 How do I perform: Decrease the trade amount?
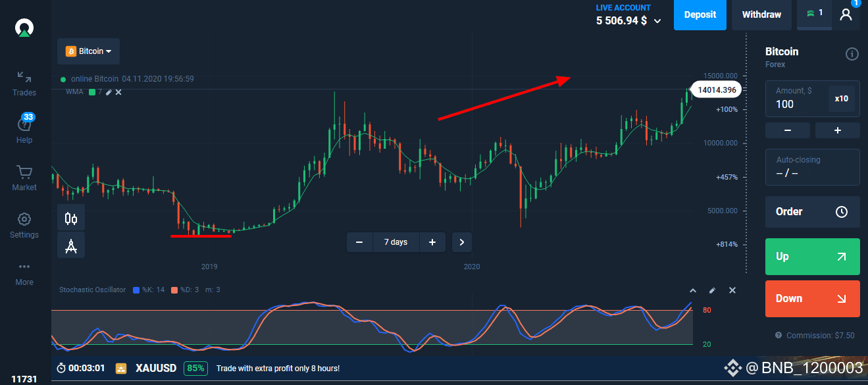coord(788,130)
